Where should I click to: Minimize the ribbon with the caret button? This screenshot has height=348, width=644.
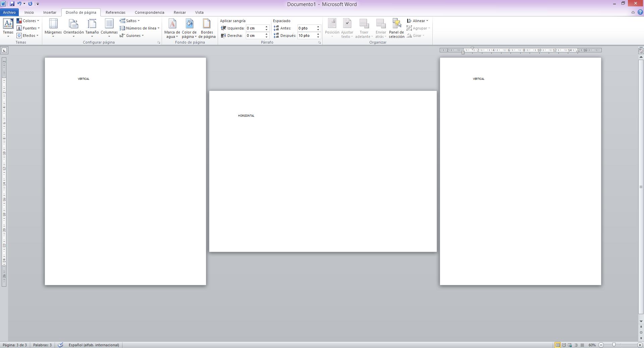tap(633, 12)
